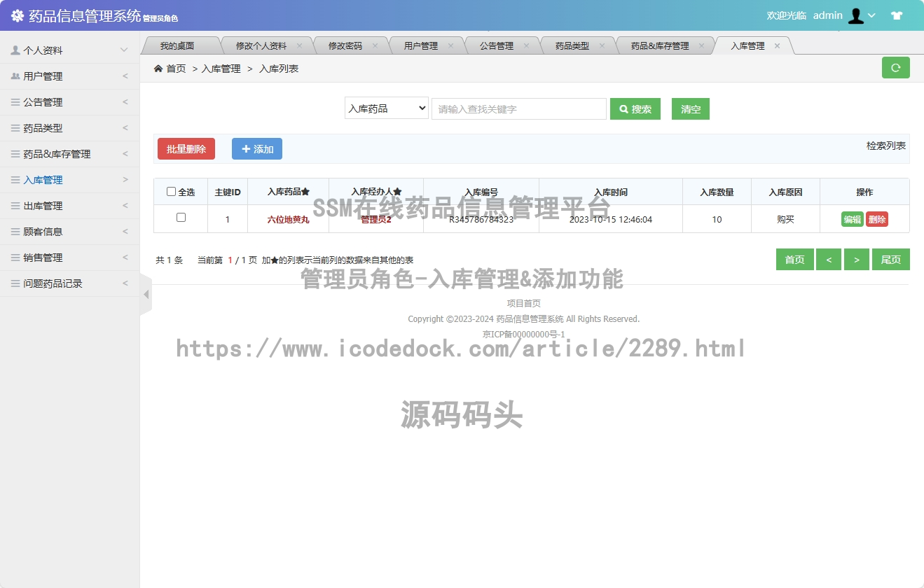Image resolution: width=924 pixels, height=588 pixels.
Task: Delete the 六位地黄丸 row with 删除
Action: click(x=877, y=219)
